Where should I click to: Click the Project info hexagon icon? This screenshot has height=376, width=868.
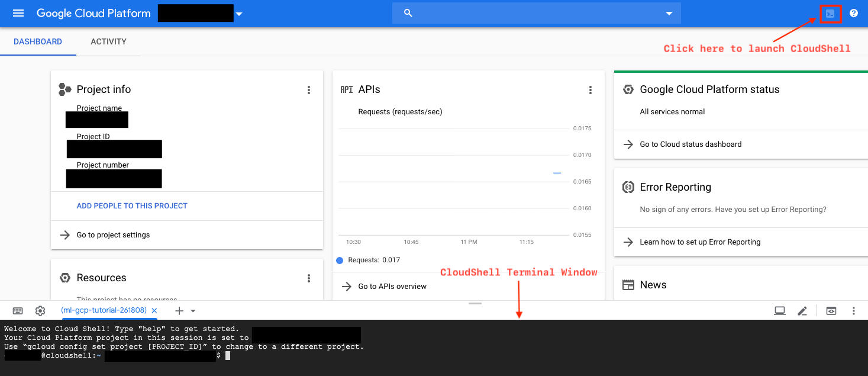(64, 89)
